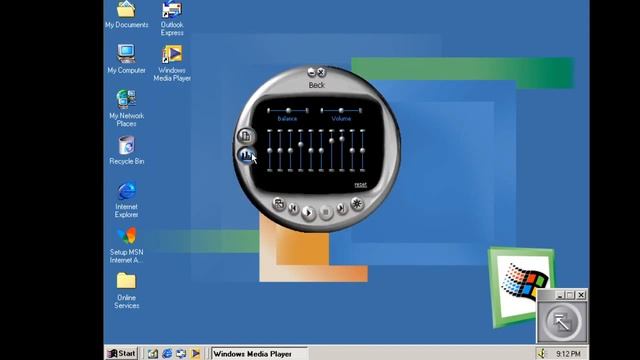Select the Internet Explorer desktop icon

(126, 200)
